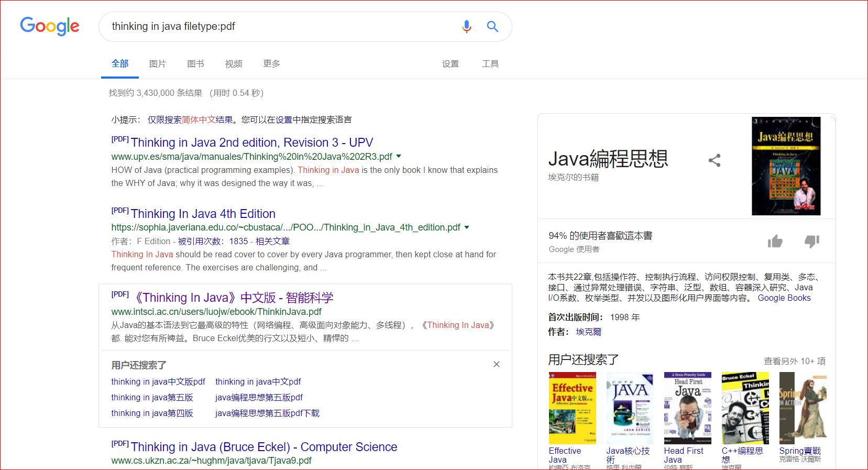868x470 pixels.
Task: Click author link 埃克爾
Action: click(x=588, y=332)
